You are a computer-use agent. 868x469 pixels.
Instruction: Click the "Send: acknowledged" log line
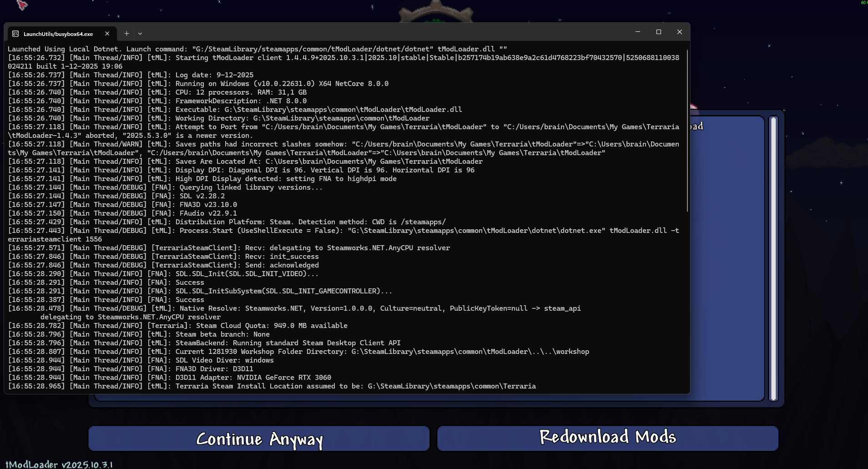pos(163,265)
